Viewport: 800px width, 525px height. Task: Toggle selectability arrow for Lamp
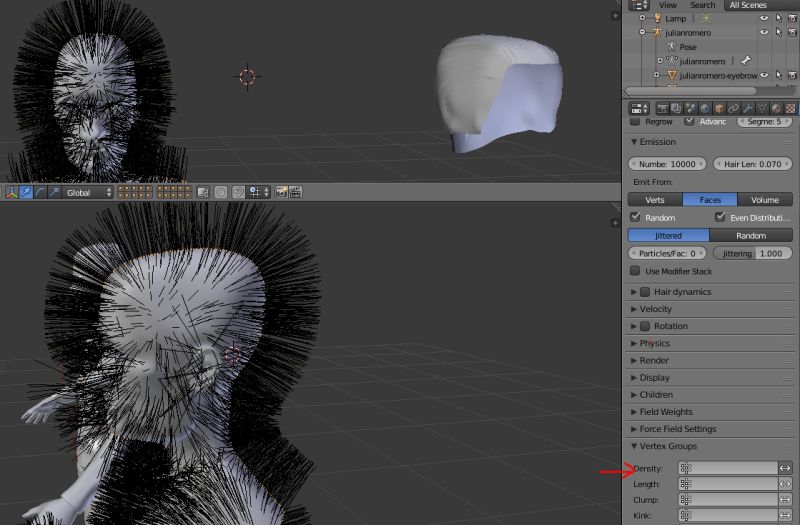point(779,18)
